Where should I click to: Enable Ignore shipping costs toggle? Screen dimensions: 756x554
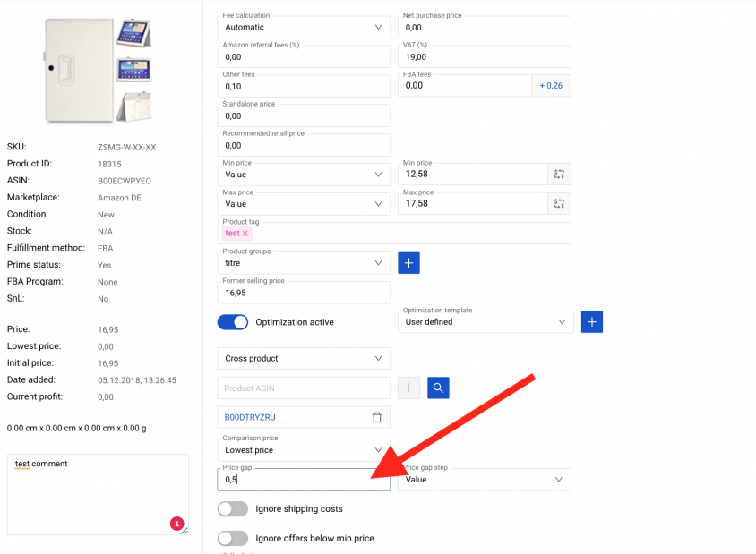(233, 508)
